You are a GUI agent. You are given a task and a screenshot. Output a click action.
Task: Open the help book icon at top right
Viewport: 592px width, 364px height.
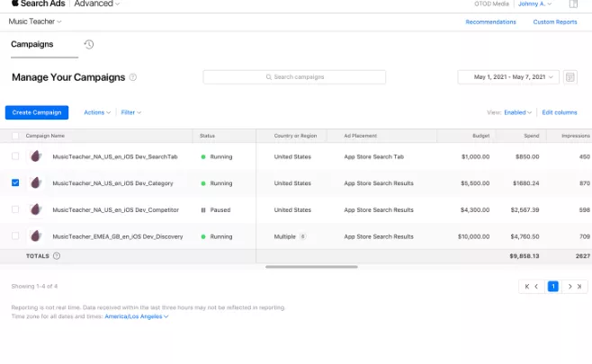point(573,4)
